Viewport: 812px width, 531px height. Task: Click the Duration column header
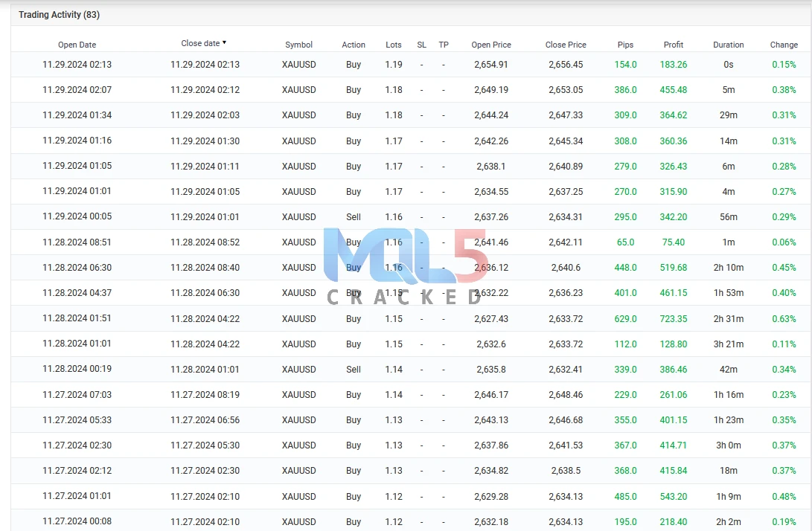tap(728, 45)
